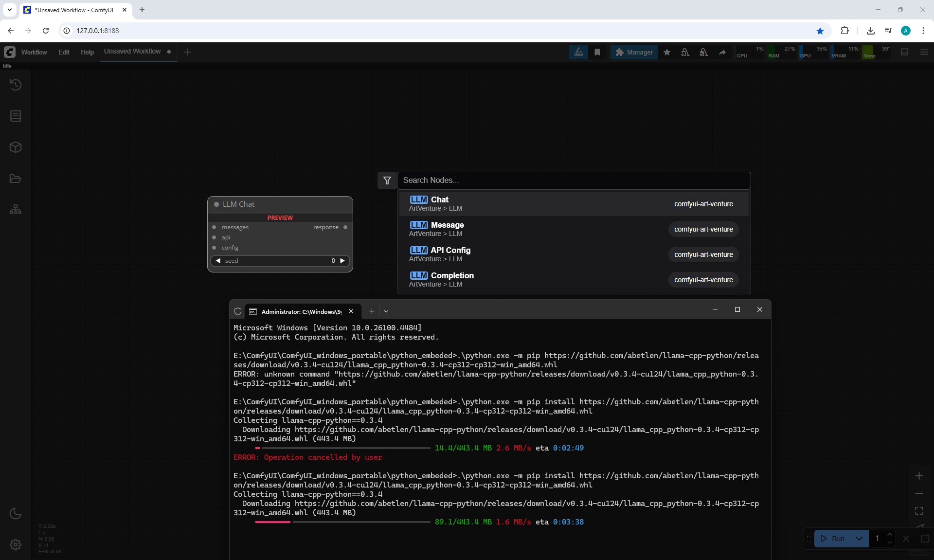
Task: Open the Workflow menu
Action: point(34,52)
